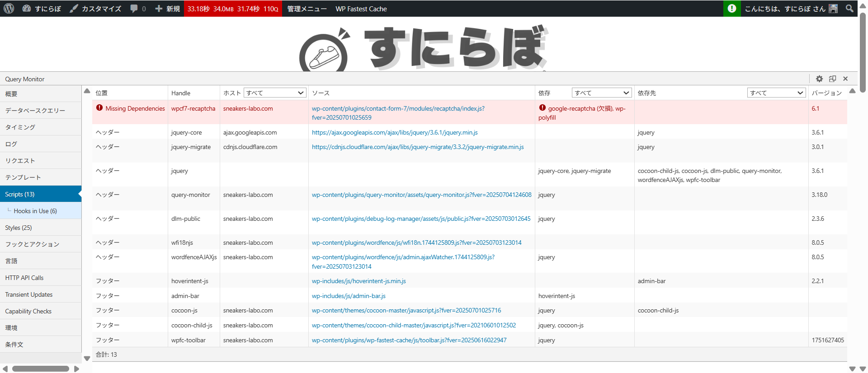868x373 pixels.
Task: Select the ログ panel
Action: pos(41,144)
